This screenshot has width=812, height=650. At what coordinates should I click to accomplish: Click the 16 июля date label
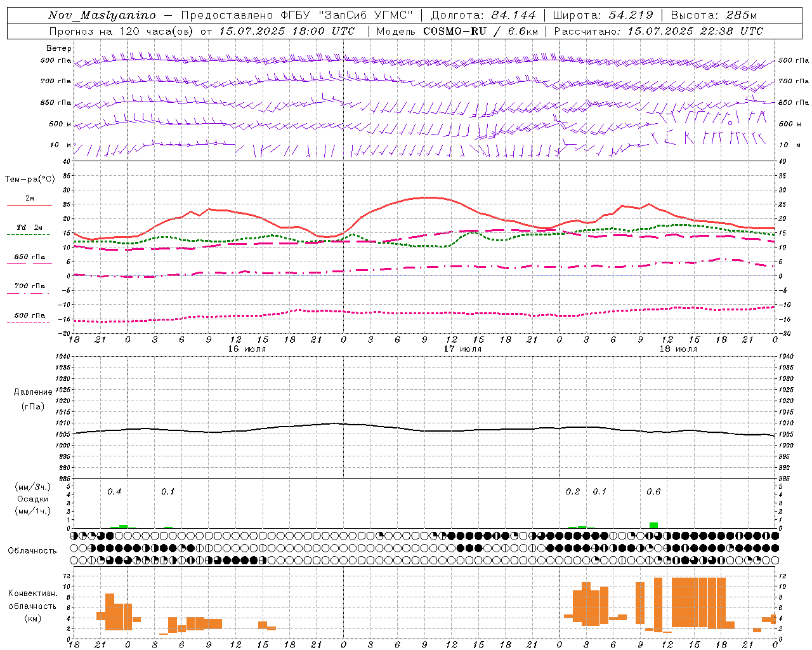click(x=247, y=349)
